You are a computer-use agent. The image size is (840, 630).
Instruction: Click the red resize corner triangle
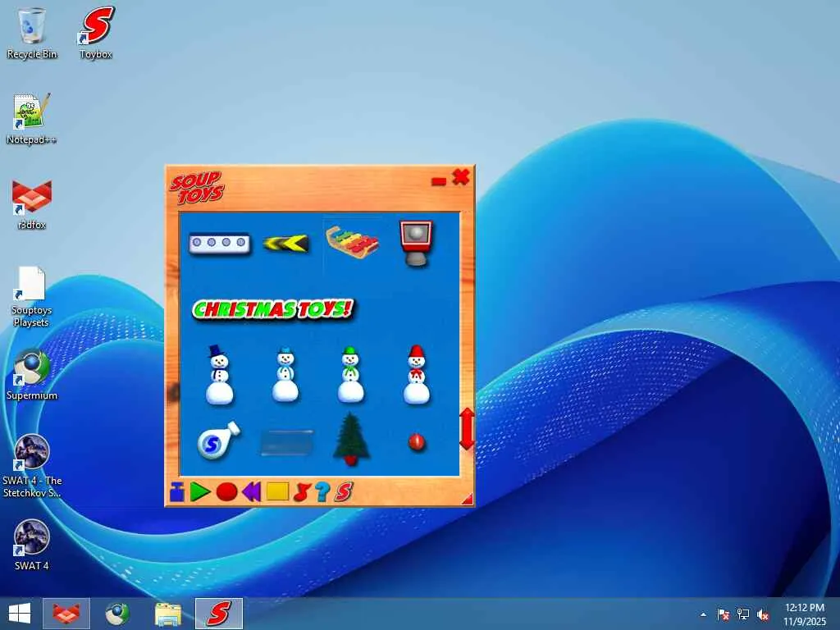[468, 500]
